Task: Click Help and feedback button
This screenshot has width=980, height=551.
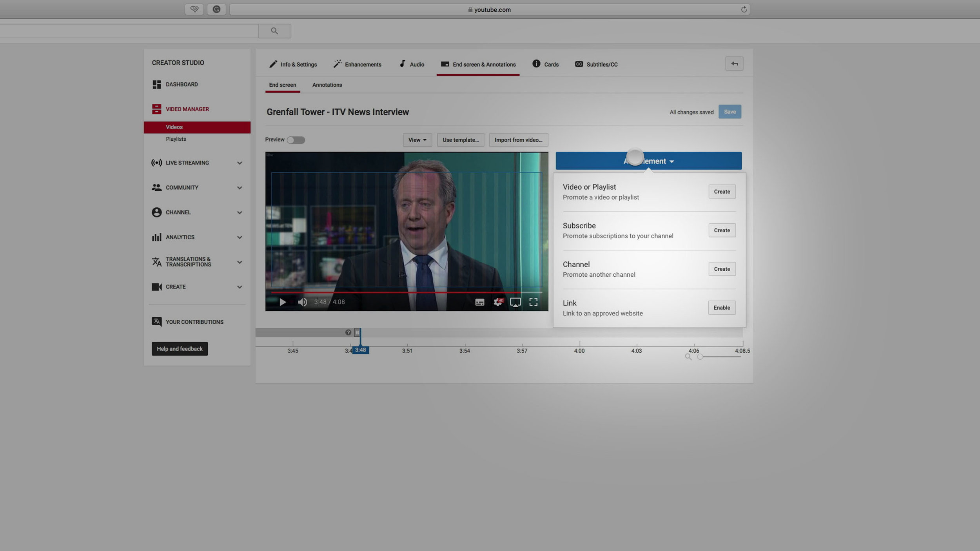Action: 180,349
